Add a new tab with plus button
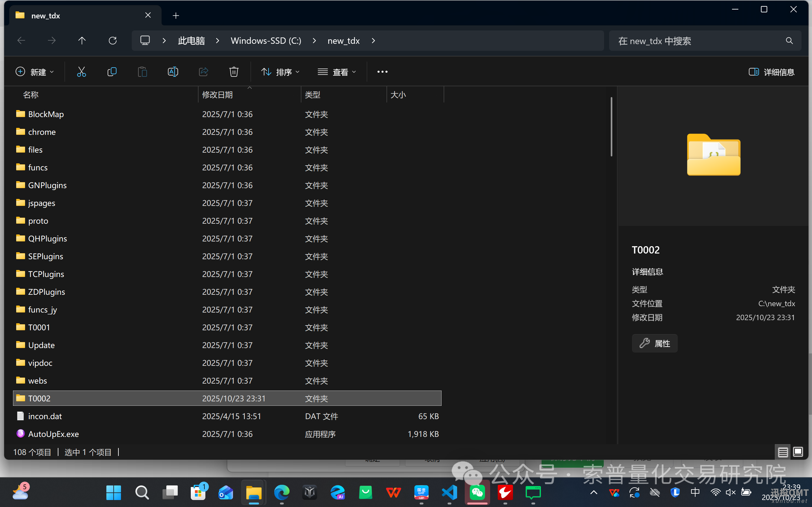 (176, 16)
